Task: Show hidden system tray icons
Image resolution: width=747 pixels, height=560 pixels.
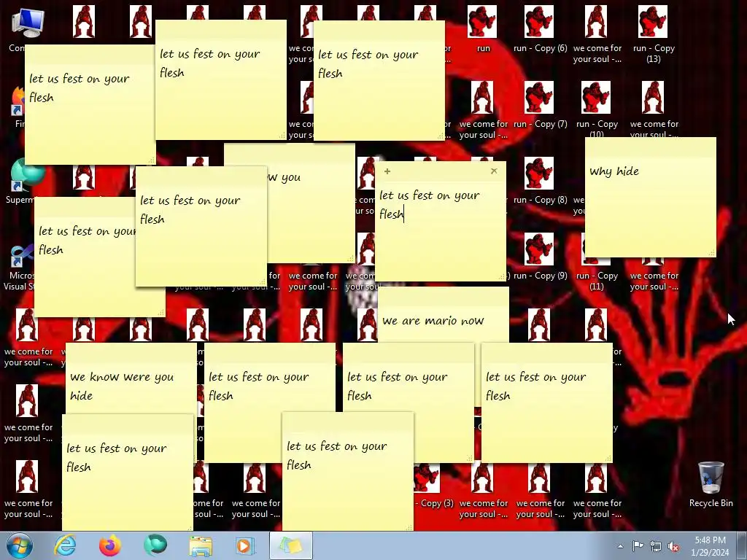Action: (620, 546)
